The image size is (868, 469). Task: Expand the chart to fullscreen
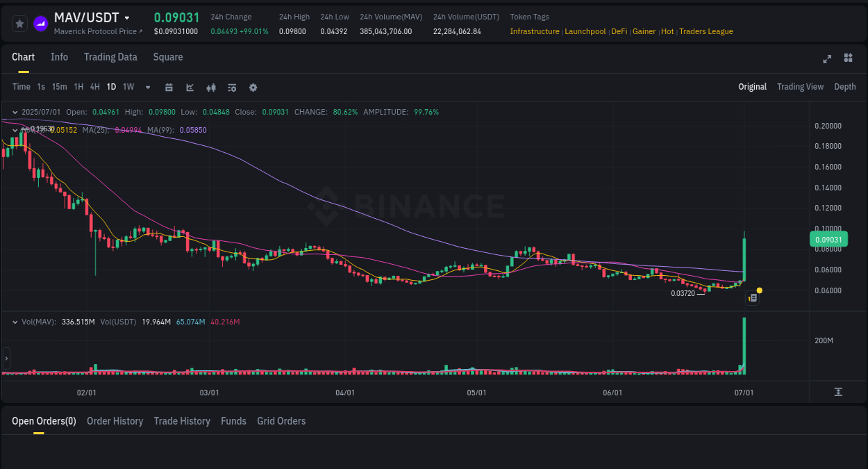[826, 59]
